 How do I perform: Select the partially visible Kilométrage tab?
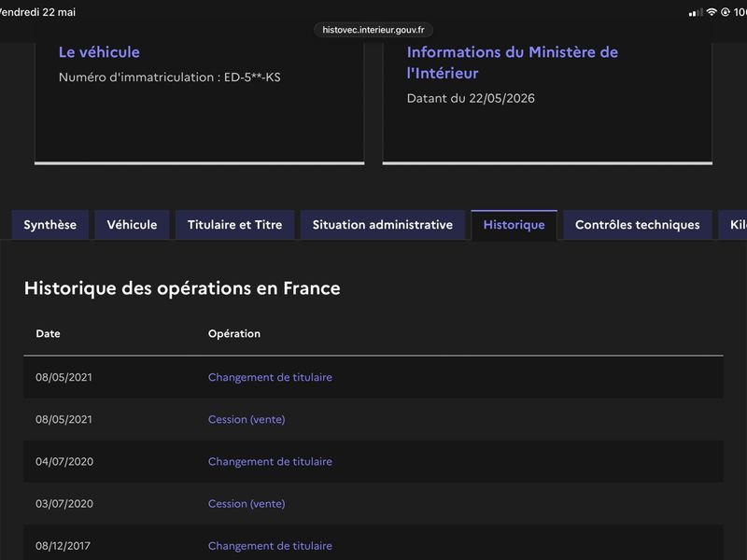pos(734,225)
